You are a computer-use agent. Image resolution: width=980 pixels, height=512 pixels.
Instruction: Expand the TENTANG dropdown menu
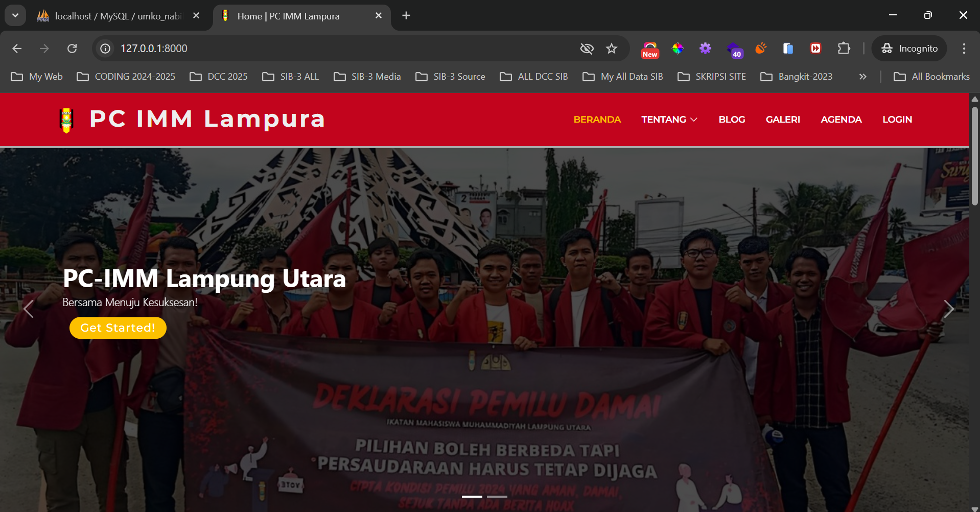pyautogui.click(x=669, y=119)
